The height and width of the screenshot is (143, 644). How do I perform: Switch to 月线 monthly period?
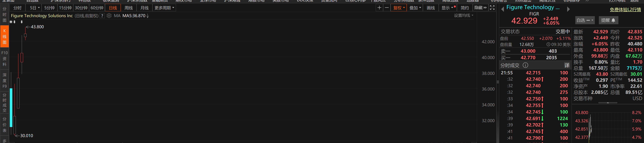[144, 8]
